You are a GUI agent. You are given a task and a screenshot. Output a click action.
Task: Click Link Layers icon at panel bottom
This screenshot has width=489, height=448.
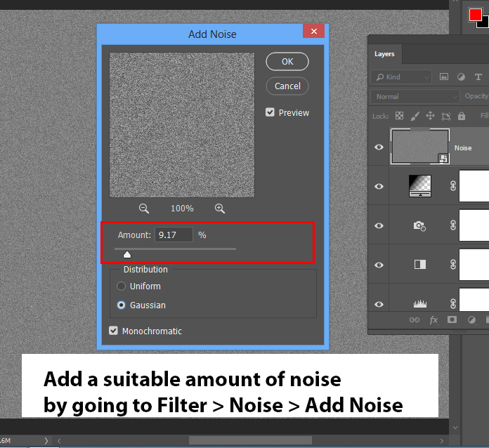(x=415, y=320)
